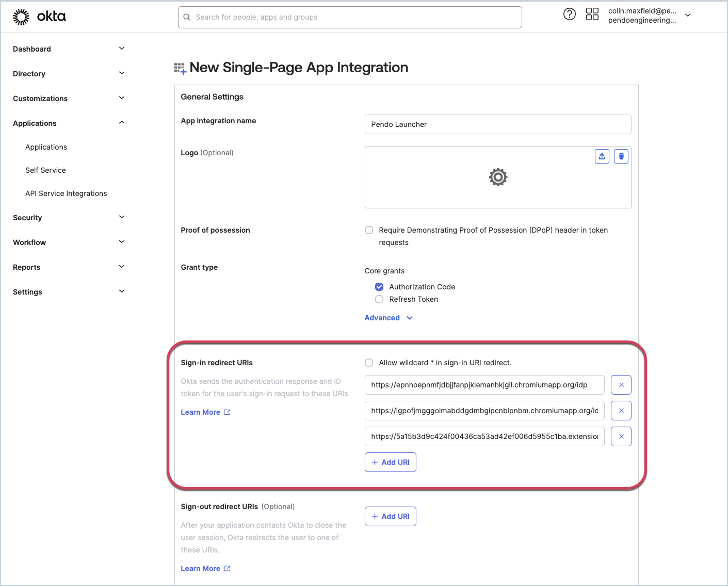Remove the 5a15b3d9c424f00436ca53ad42ef006d5955c1ba redirect URI
Viewport: 728px width, 586px height.
tap(621, 436)
